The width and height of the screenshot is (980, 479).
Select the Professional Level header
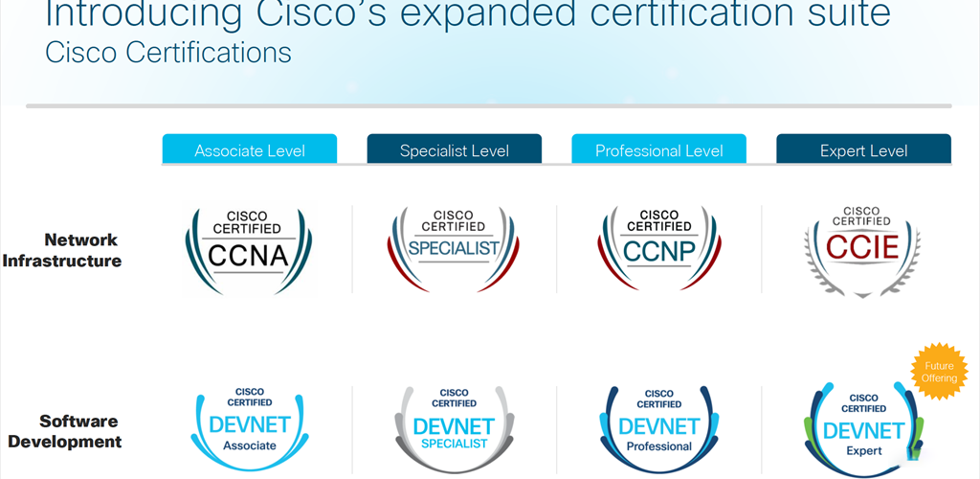[658, 148]
